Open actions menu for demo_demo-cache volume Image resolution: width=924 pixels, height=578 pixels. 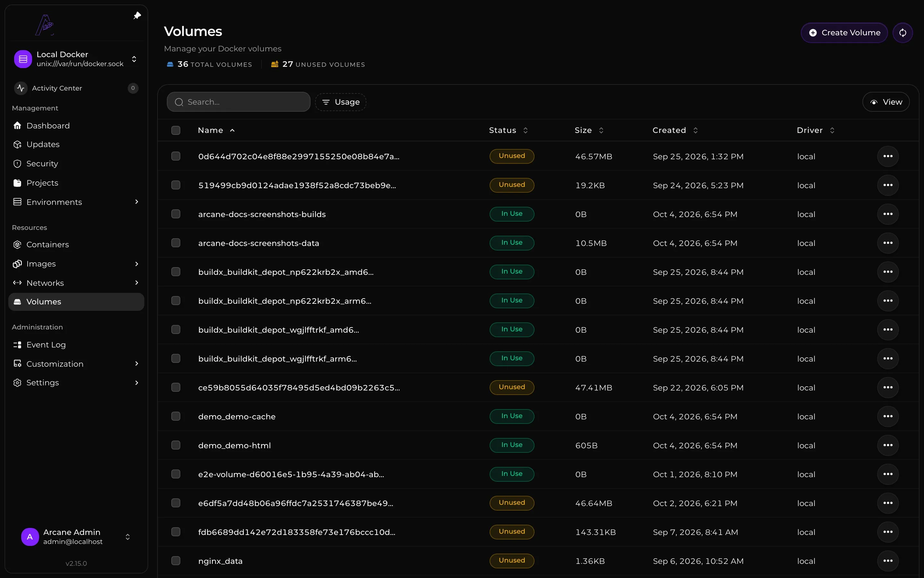click(x=888, y=416)
